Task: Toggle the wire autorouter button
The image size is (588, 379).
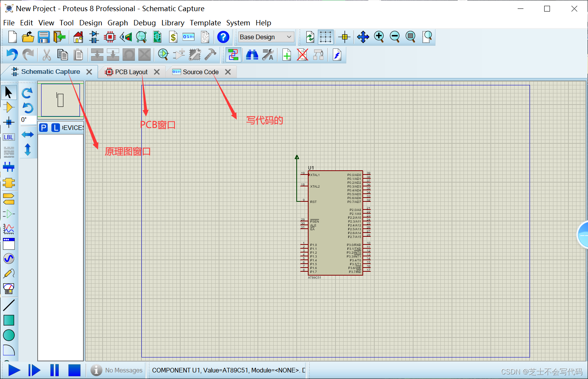Action: (x=233, y=55)
